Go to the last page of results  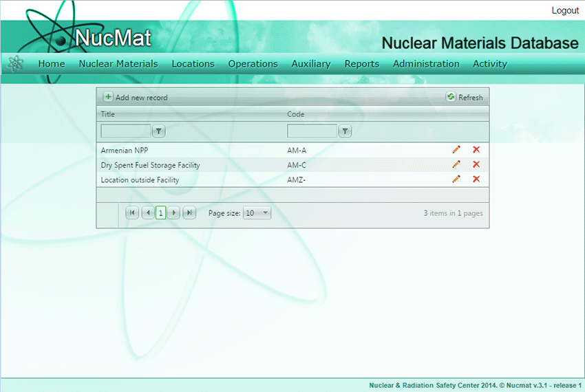click(x=190, y=213)
